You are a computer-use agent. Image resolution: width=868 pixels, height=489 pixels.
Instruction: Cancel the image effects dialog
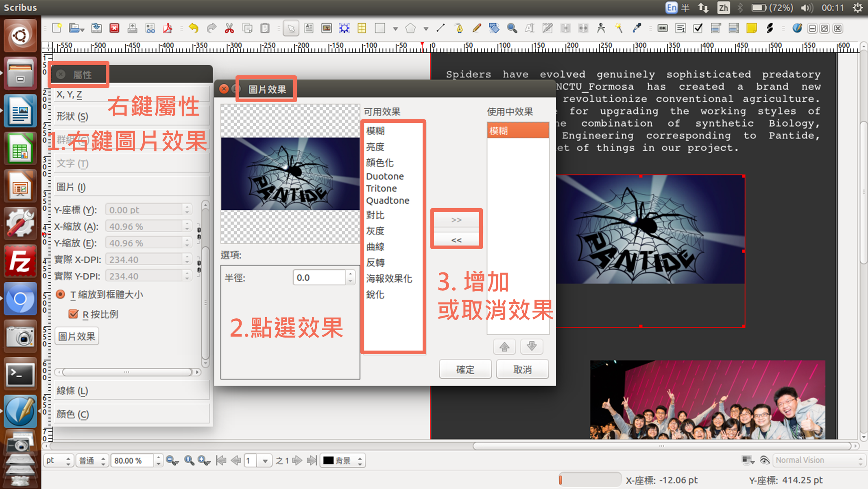point(523,369)
